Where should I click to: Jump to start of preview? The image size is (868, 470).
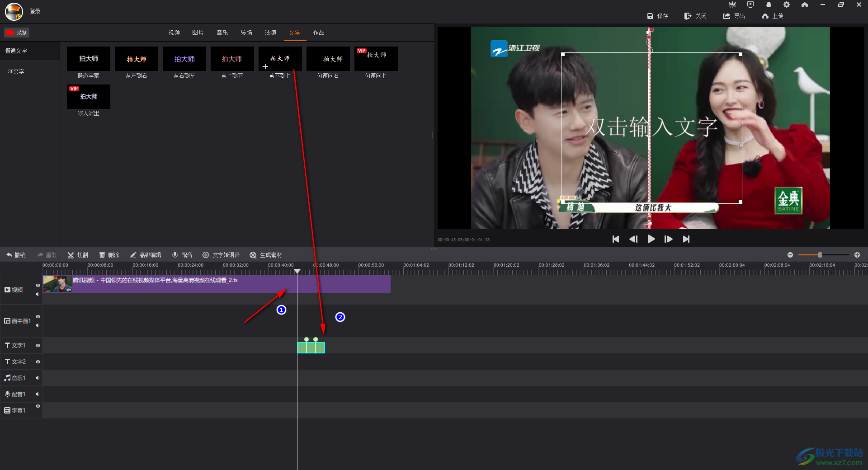(616, 239)
